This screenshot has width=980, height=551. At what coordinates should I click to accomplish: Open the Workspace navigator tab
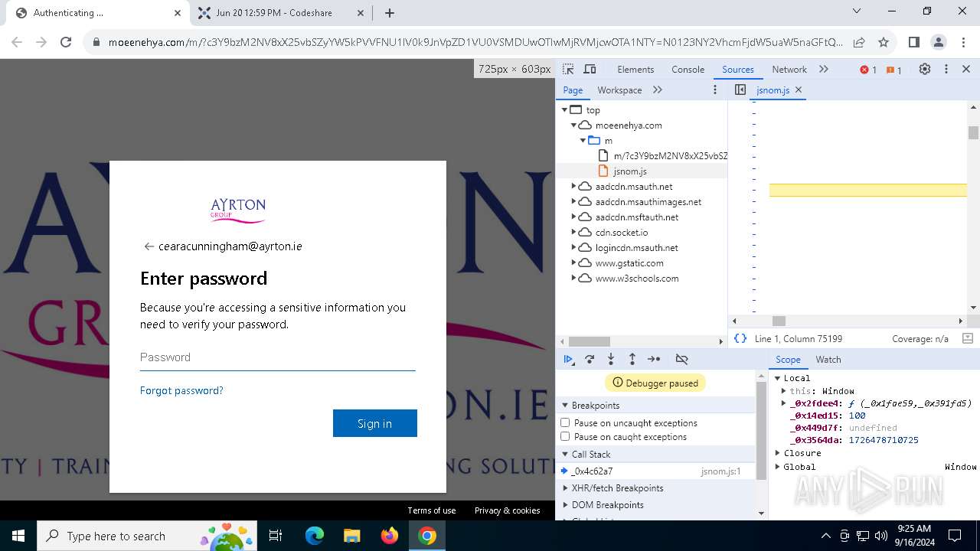(619, 90)
